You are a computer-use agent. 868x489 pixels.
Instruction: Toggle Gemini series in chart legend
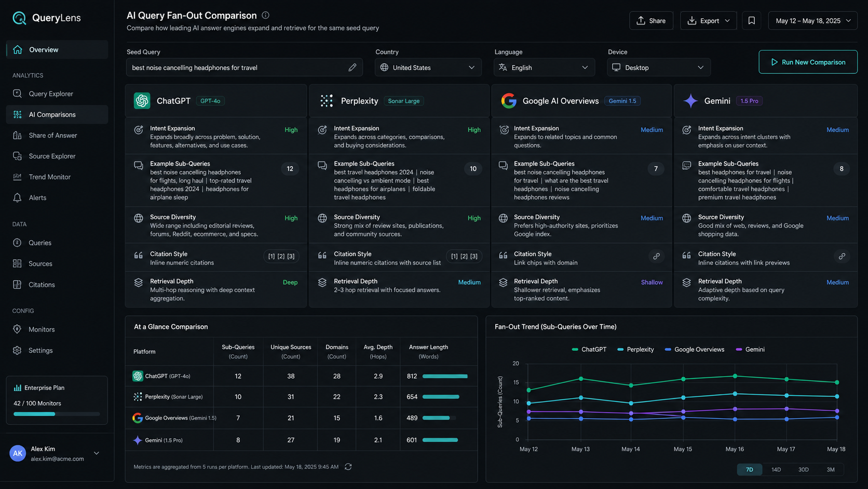(x=750, y=350)
